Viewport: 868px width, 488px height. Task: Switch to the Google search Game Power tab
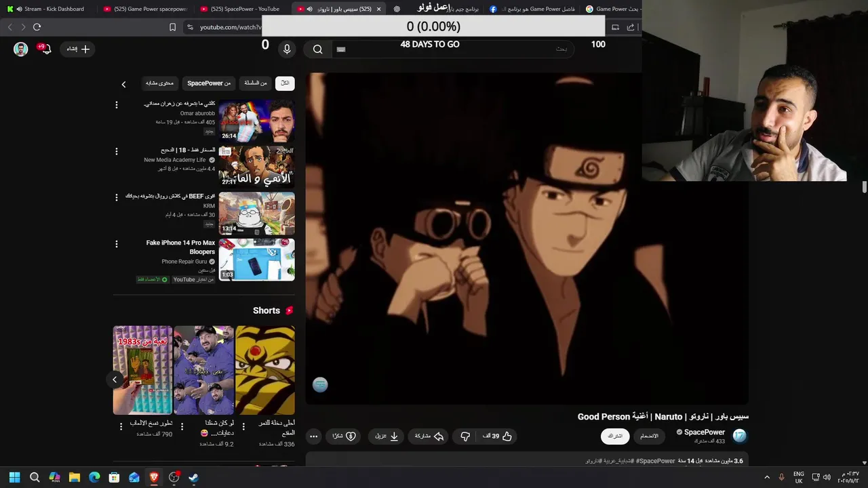[612, 9]
